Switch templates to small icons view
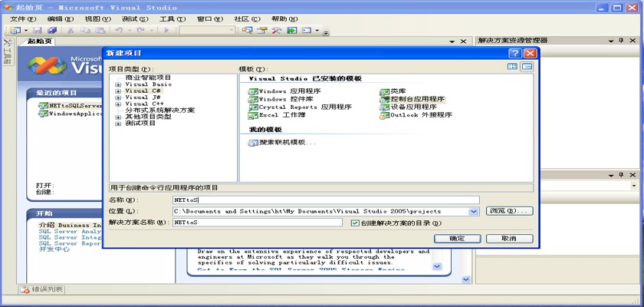This screenshot has width=644, height=307. [x=527, y=67]
